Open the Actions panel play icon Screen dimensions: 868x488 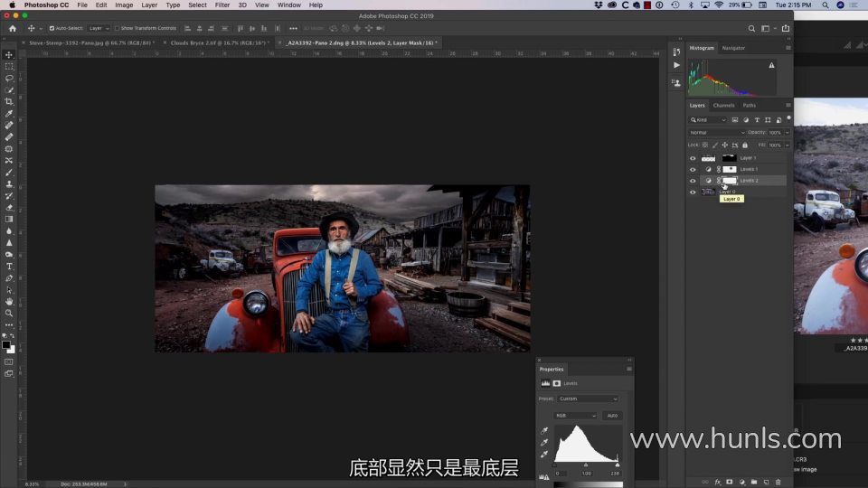(x=676, y=65)
